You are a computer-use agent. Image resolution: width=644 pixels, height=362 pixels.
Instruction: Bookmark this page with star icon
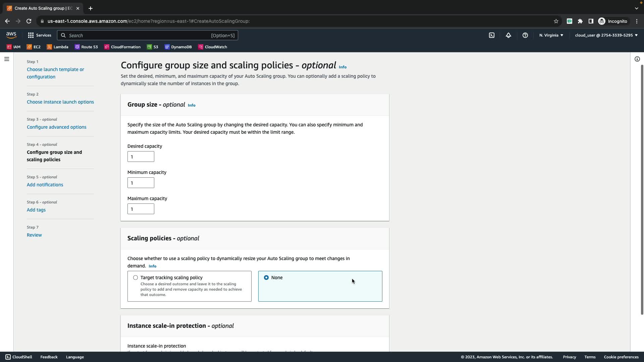[x=556, y=21]
